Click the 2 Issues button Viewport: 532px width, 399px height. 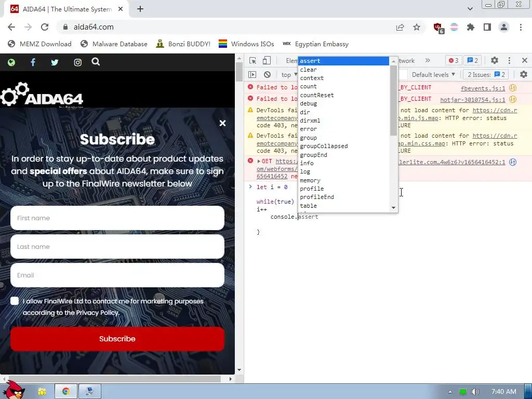pyautogui.click(x=486, y=75)
